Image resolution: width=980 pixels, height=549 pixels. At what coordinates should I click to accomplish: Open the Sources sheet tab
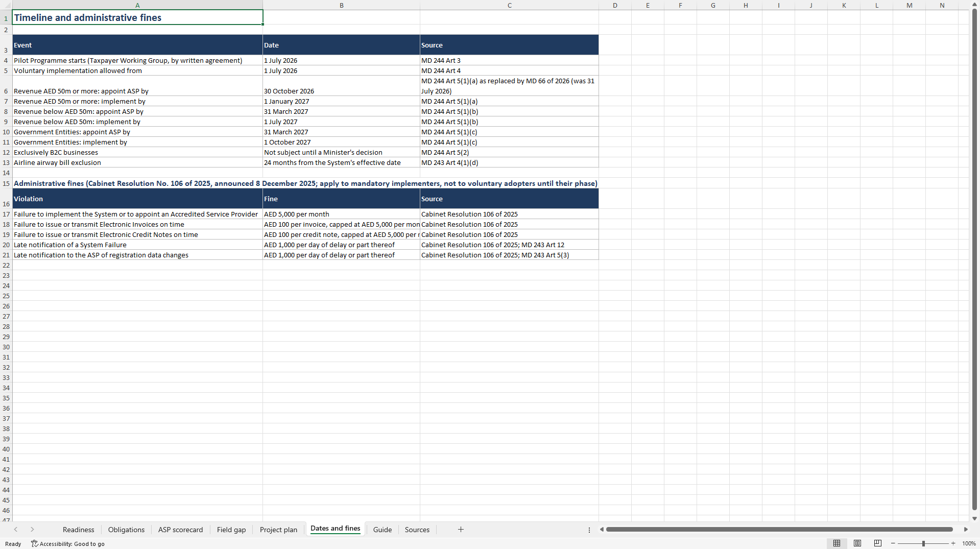(417, 530)
